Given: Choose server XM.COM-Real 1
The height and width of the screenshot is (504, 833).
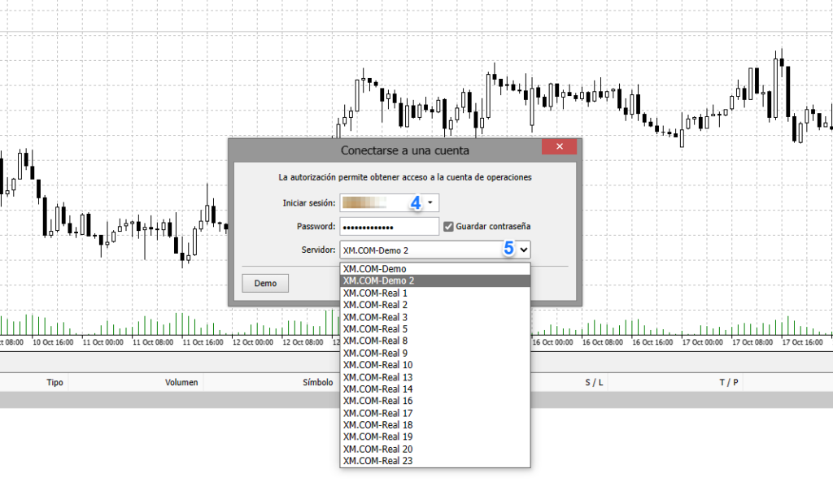Looking at the screenshot, I should [x=435, y=293].
